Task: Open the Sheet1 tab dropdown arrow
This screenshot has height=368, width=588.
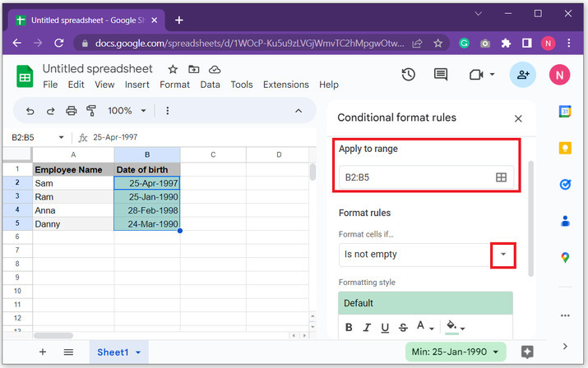Action: point(138,352)
